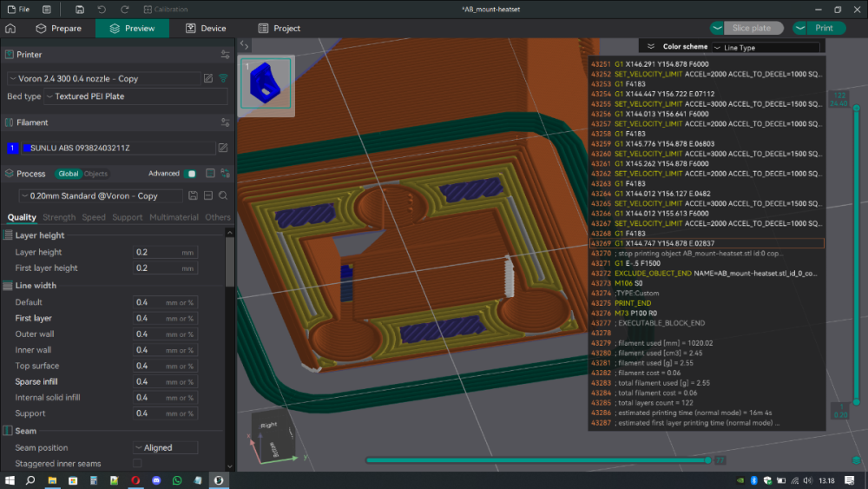868x489 pixels.
Task: Switch the process scope to Objects
Action: (x=95, y=174)
